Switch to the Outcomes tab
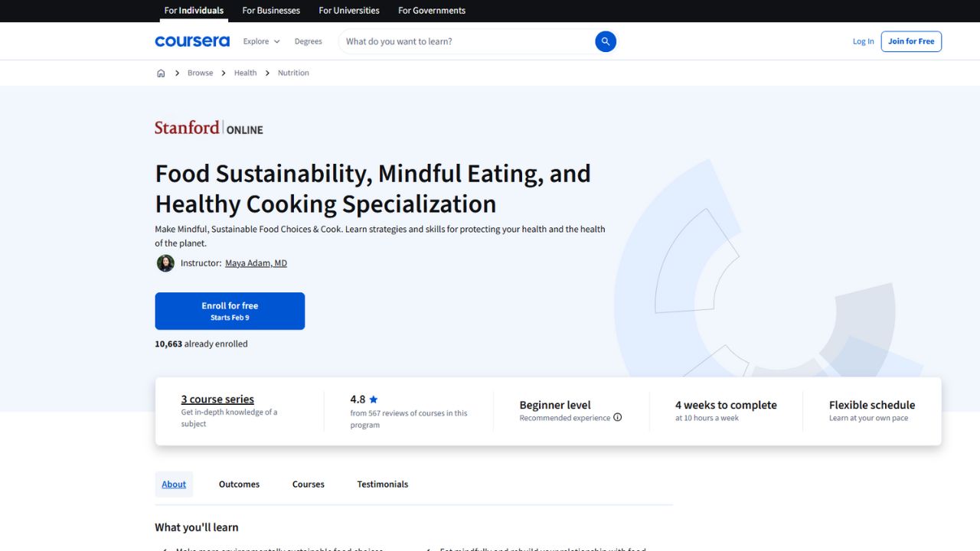This screenshot has width=980, height=551. (239, 484)
